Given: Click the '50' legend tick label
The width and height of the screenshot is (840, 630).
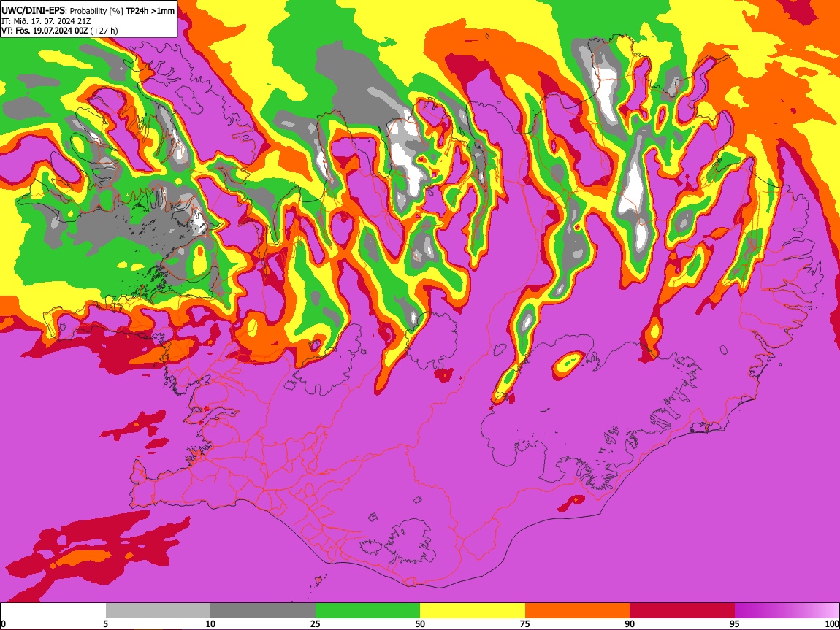Looking at the screenshot, I should coord(420,623).
